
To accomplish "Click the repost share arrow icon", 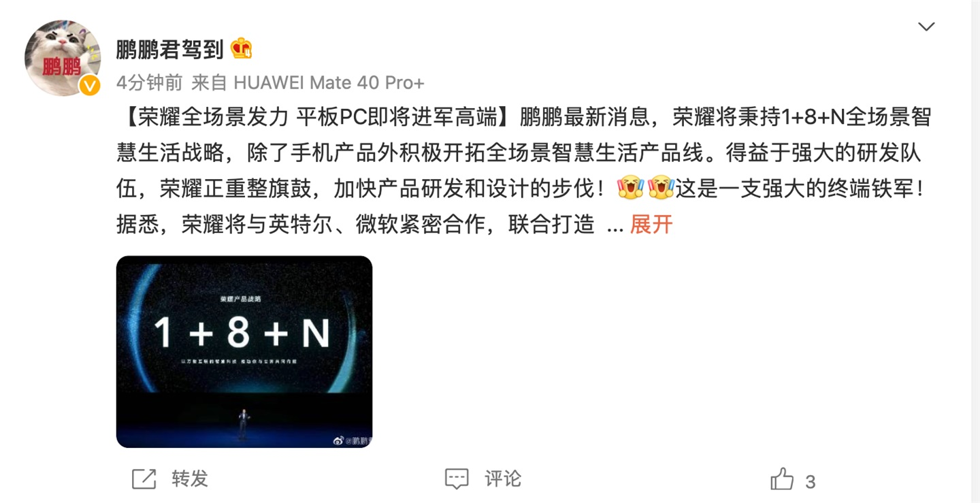I will pyautogui.click(x=144, y=479).
